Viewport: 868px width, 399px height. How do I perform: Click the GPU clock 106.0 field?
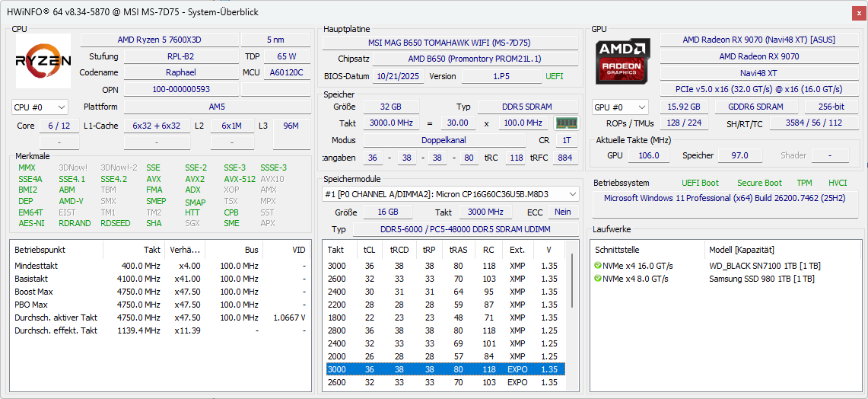[x=649, y=156]
